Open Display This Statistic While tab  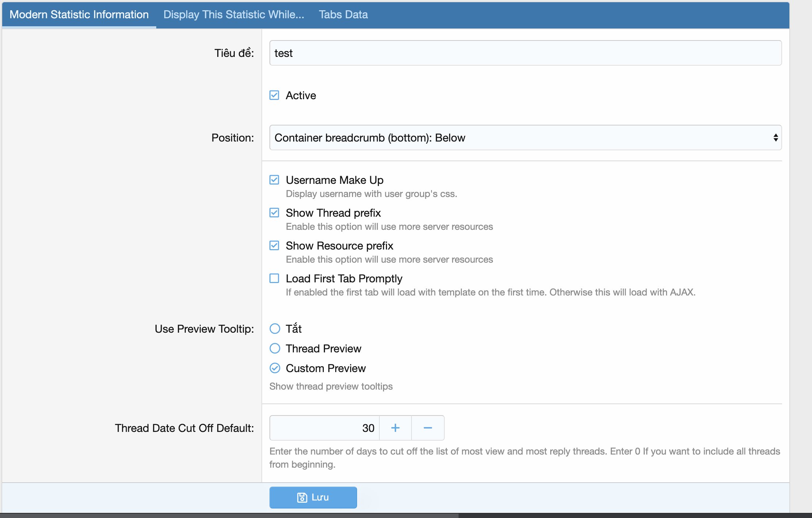point(234,15)
